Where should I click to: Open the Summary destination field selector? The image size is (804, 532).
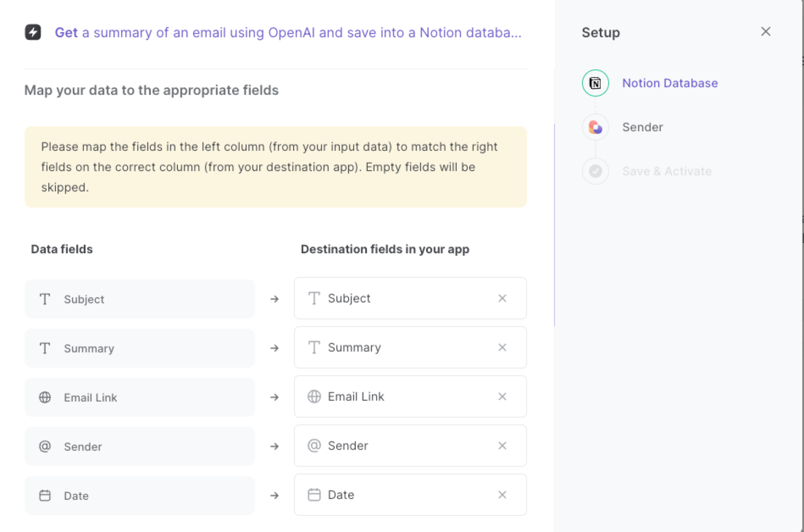402,347
